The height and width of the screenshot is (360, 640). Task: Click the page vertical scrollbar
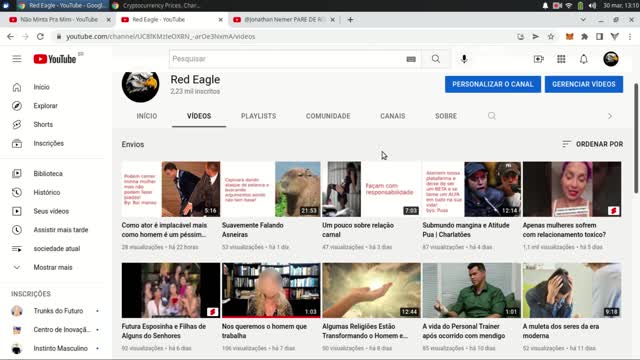tap(636, 139)
